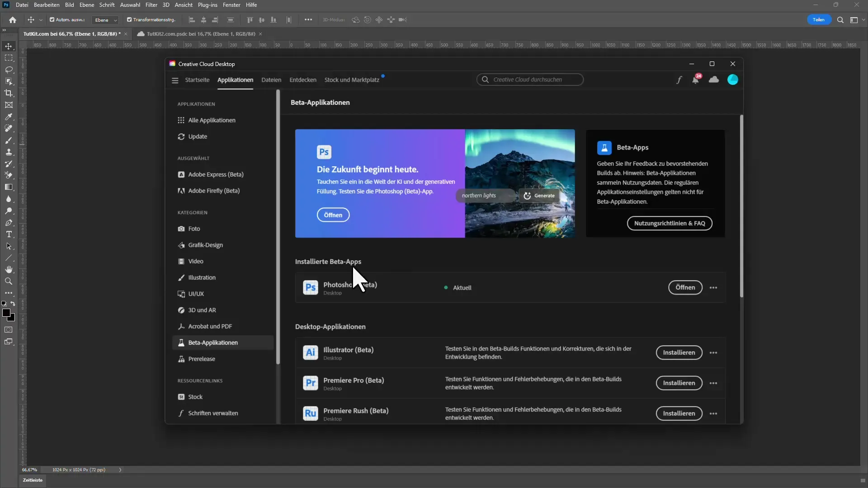Screen dimensions: 868x488
Task: Open the Photoshop search icon at top right
Action: click(x=840, y=20)
